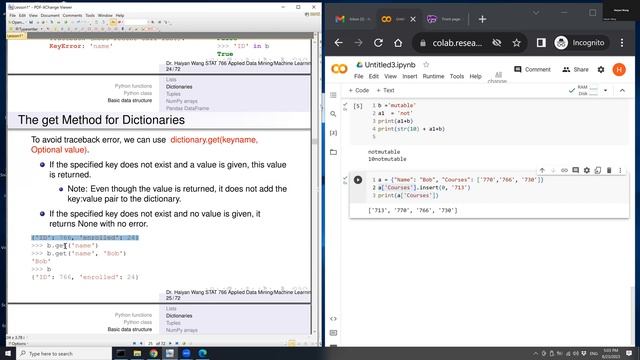The width and height of the screenshot is (640, 360).
Task: Select the Lesson1 document tab
Action: 16,36
